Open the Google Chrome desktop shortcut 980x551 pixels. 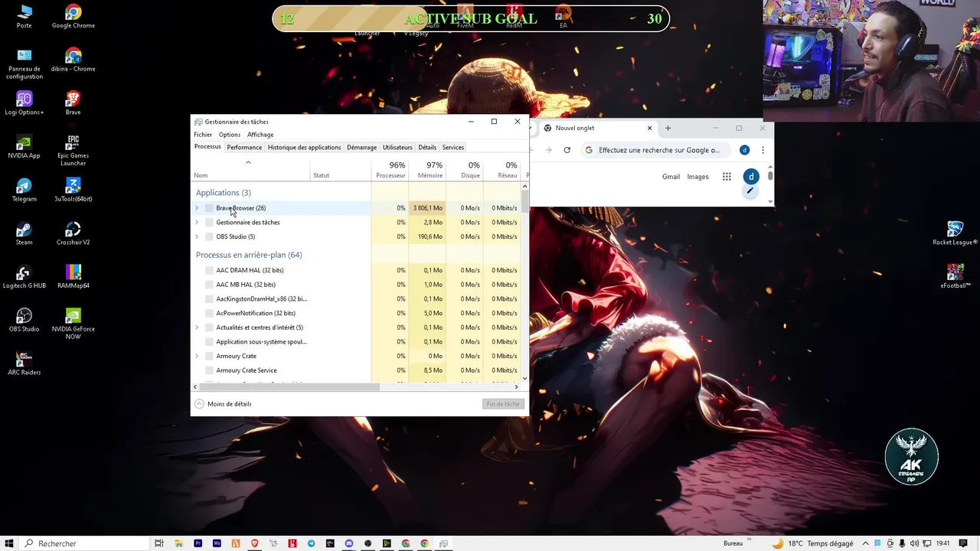pos(73,17)
